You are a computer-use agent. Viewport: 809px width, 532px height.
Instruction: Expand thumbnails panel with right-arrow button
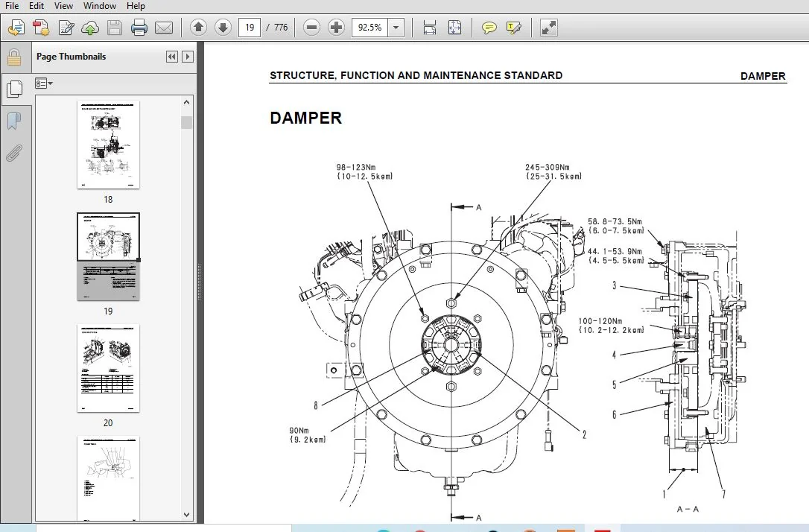pyautogui.click(x=188, y=57)
